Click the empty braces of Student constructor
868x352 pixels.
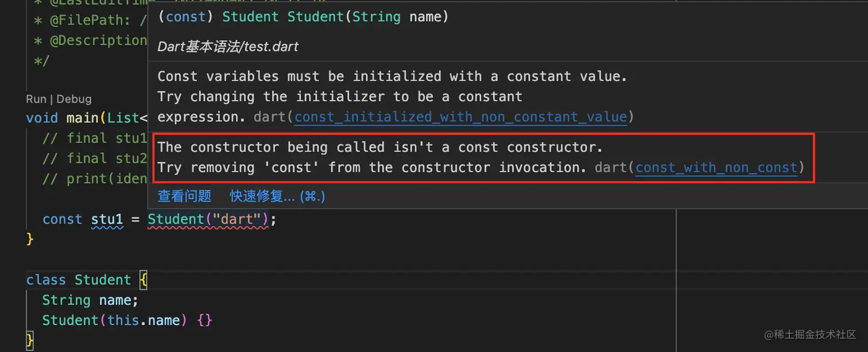(204, 320)
